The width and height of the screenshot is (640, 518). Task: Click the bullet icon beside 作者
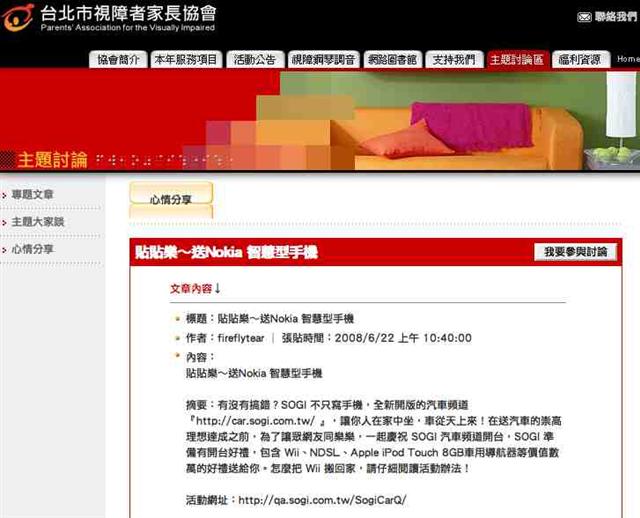pos(177,338)
